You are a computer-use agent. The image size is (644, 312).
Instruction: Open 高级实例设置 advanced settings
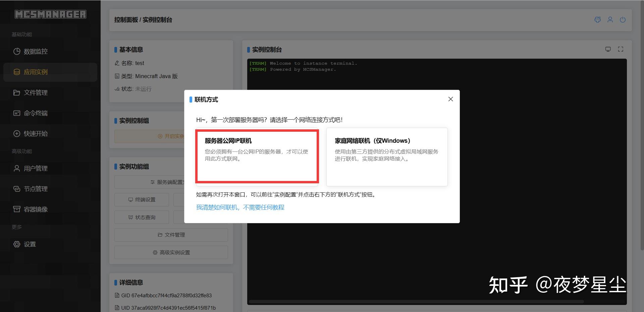(x=171, y=252)
